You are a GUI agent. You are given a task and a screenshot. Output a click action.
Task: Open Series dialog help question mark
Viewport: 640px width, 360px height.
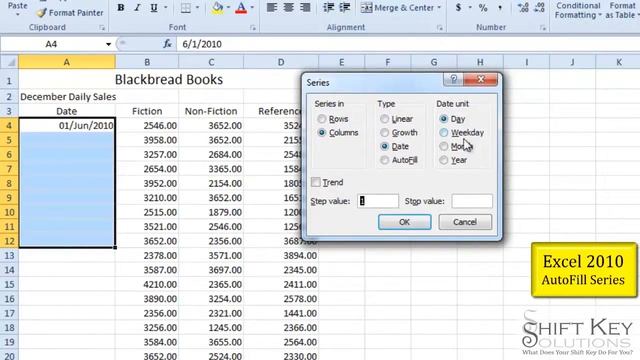pyautogui.click(x=453, y=79)
